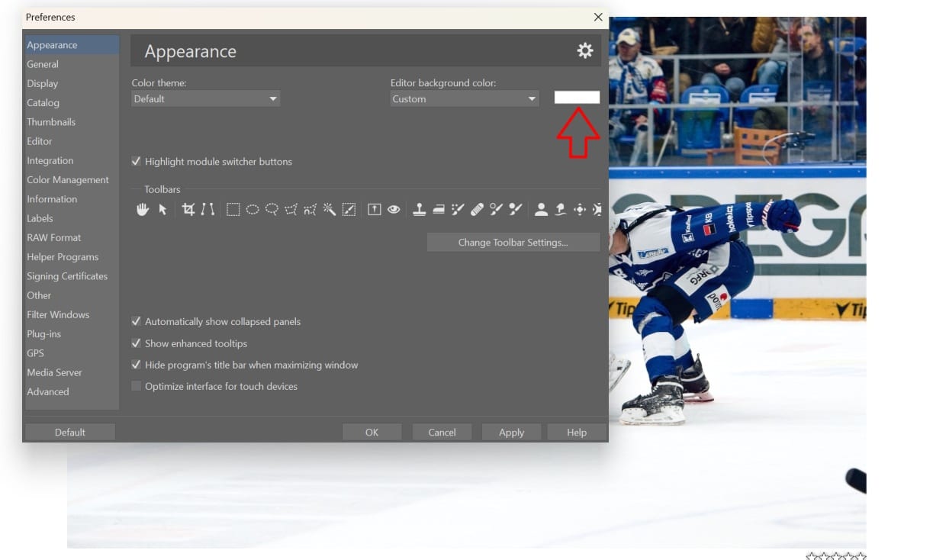Click the white editor background color swatch
This screenshot has width=933, height=560.
(577, 97)
